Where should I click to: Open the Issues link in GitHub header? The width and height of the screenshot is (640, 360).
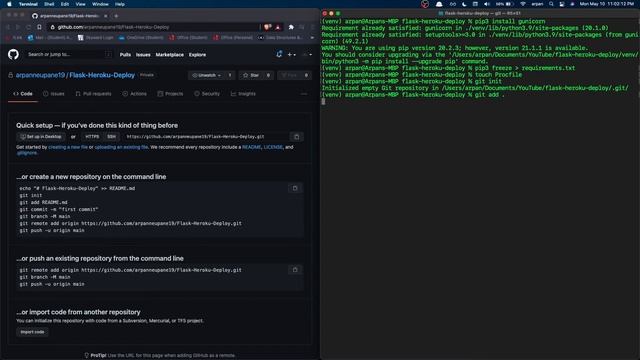click(143, 55)
